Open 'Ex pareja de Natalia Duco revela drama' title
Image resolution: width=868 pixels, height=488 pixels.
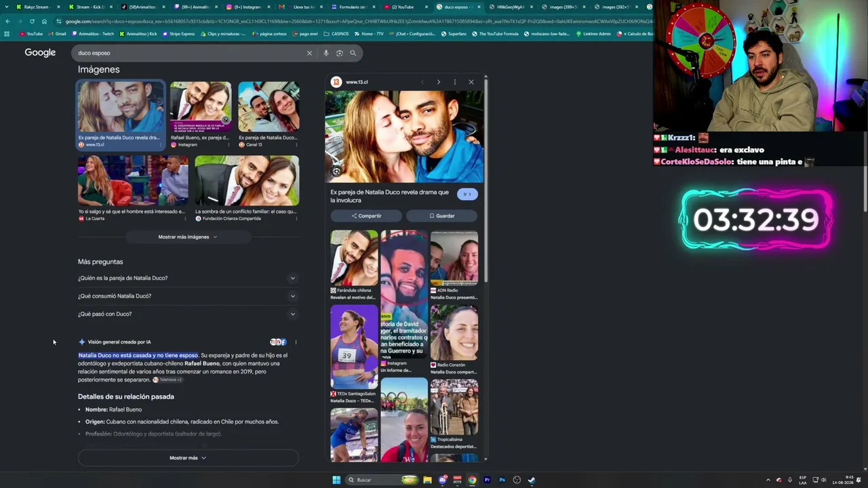click(x=390, y=196)
